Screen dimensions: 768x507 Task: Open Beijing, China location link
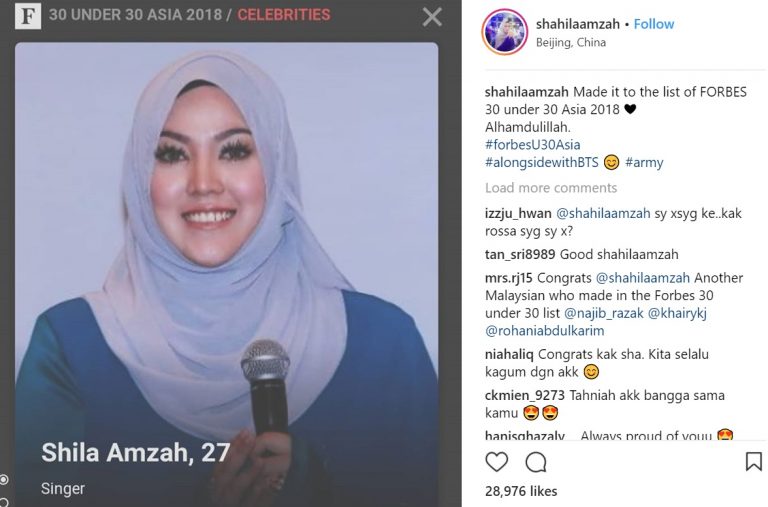tap(571, 42)
